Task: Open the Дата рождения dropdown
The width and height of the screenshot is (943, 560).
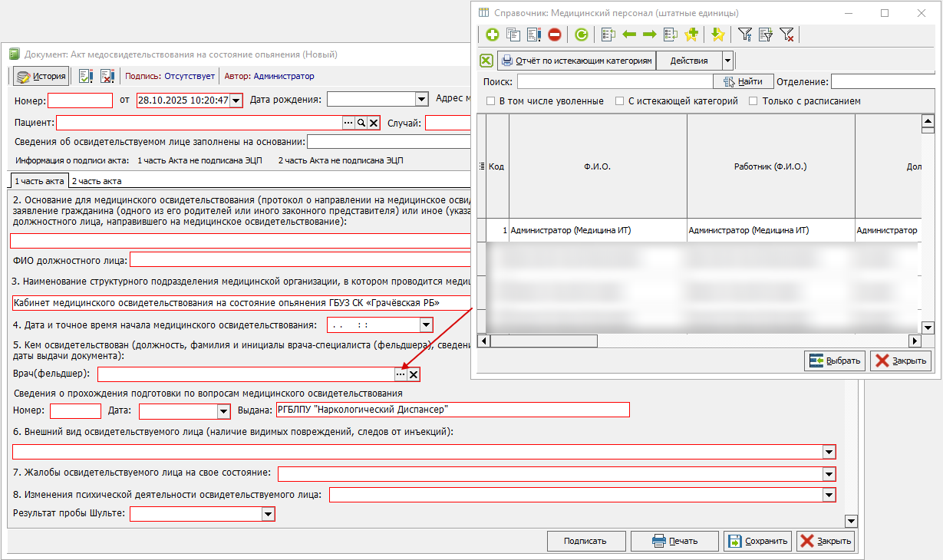Action: pyautogui.click(x=420, y=99)
